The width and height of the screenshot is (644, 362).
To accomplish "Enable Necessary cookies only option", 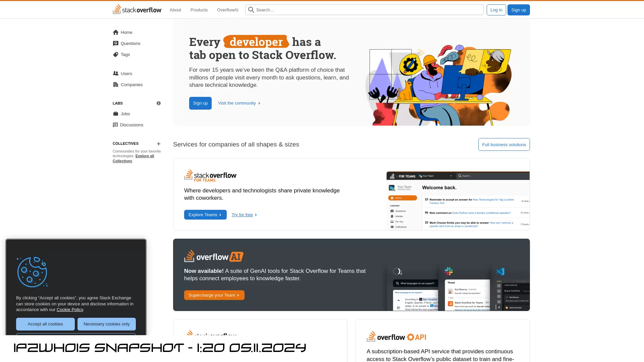I will [107, 323].
